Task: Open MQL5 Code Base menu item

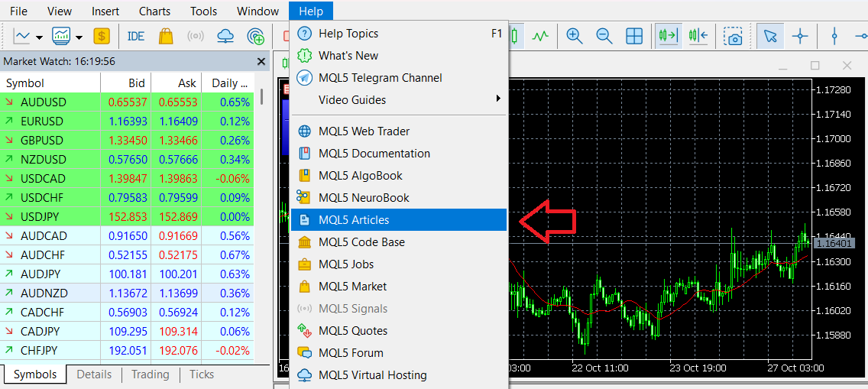Action: pos(399,242)
